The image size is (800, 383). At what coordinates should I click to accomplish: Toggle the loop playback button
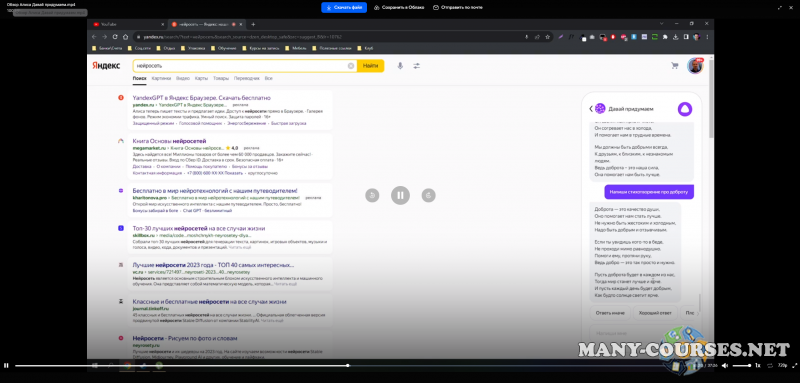tap(770, 366)
